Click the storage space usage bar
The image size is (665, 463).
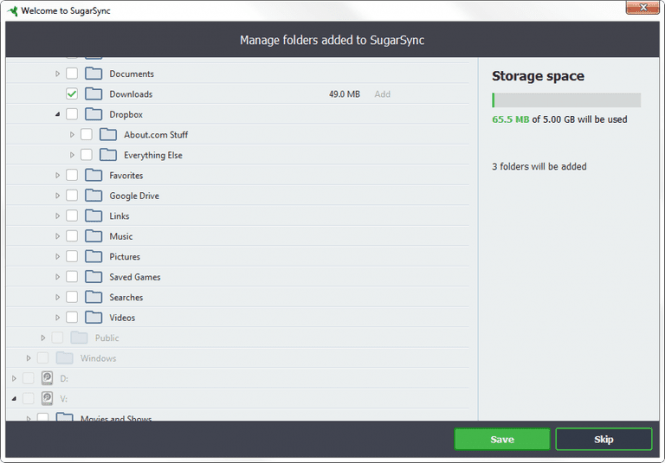pos(566,100)
